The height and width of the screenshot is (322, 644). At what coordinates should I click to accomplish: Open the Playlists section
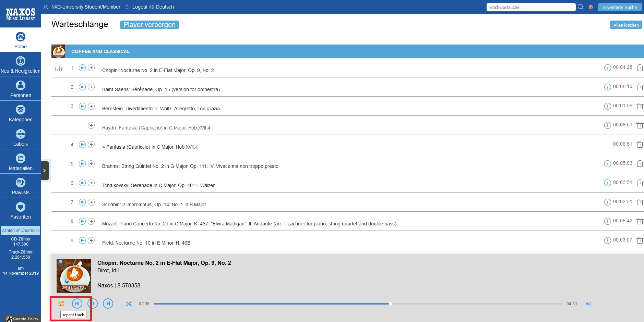pyautogui.click(x=21, y=186)
